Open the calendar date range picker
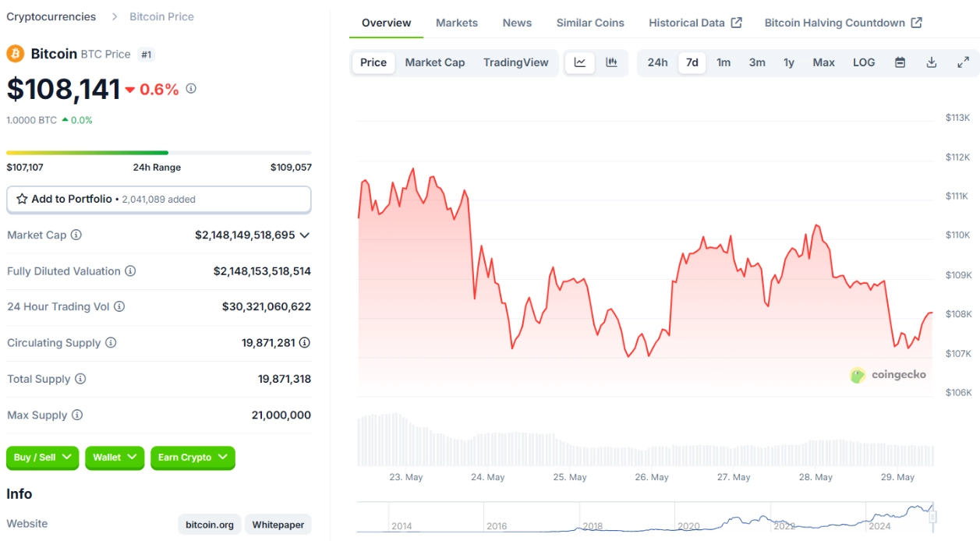The height and width of the screenshot is (541, 980). pyautogui.click(x=900, y=62)
